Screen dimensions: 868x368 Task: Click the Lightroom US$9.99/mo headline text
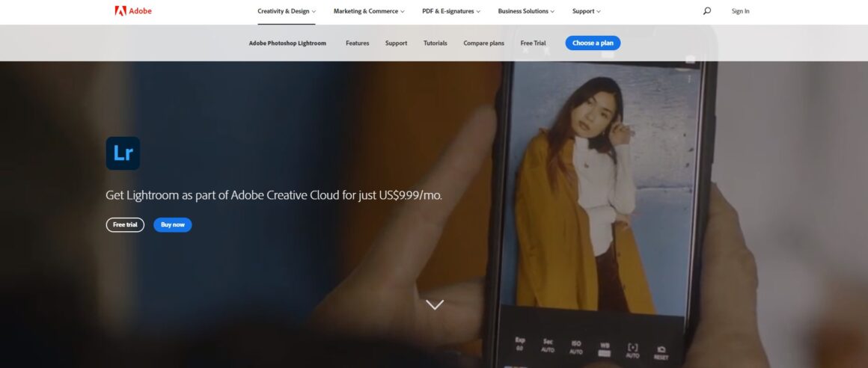[x=274, y=195]
